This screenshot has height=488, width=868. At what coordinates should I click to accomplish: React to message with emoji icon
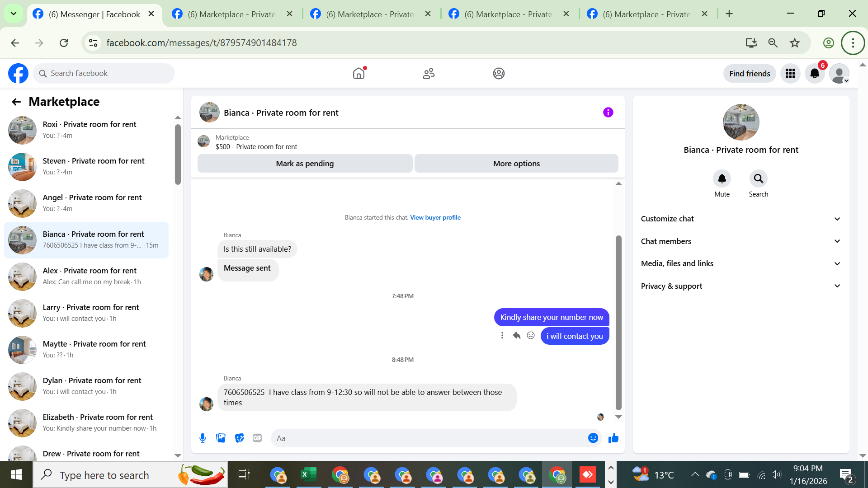(x=531, y=335)
